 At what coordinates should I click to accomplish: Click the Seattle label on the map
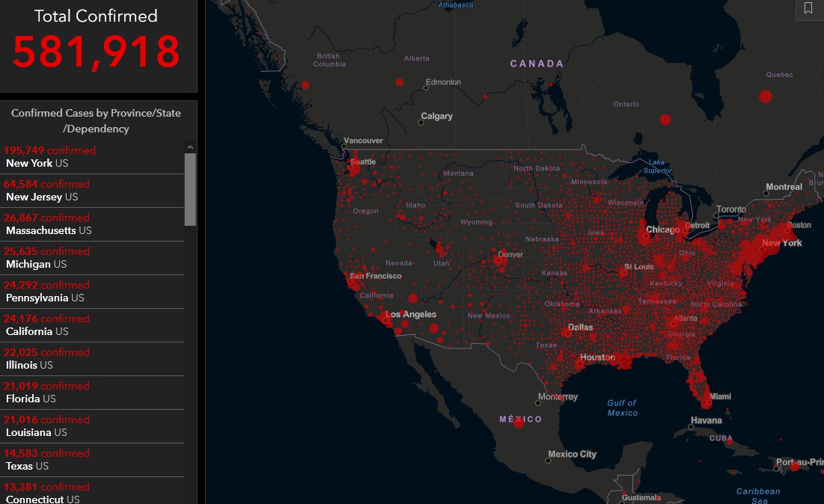363,162
